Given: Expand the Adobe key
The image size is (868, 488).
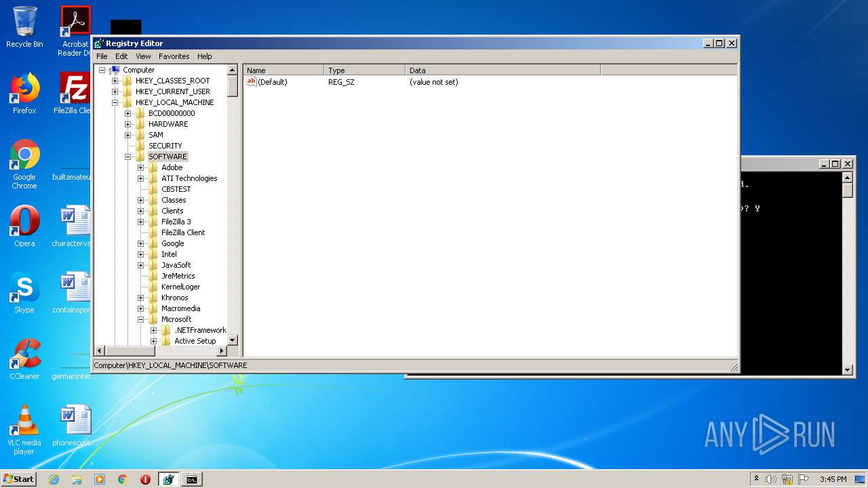Looking at the screenshot, I should tap(140, 167).
